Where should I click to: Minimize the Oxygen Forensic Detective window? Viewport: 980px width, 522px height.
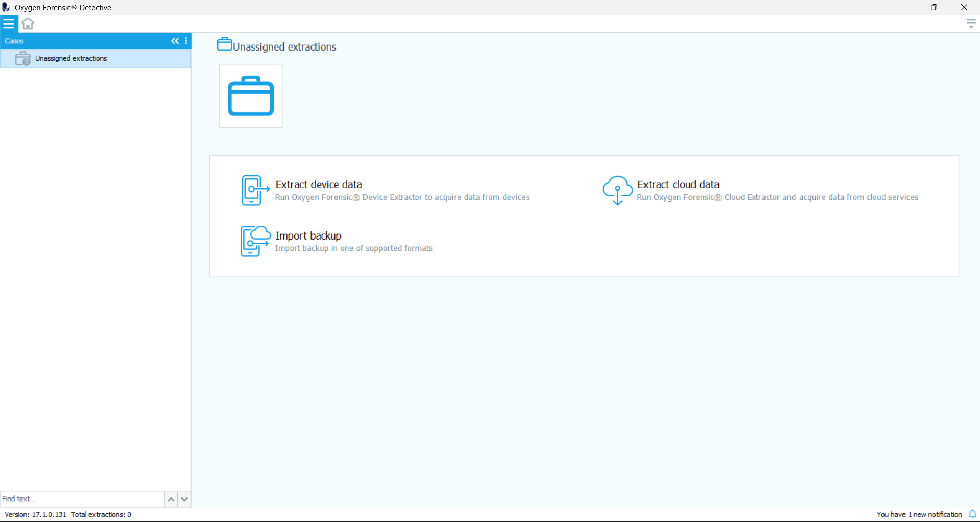click(904, 7)
